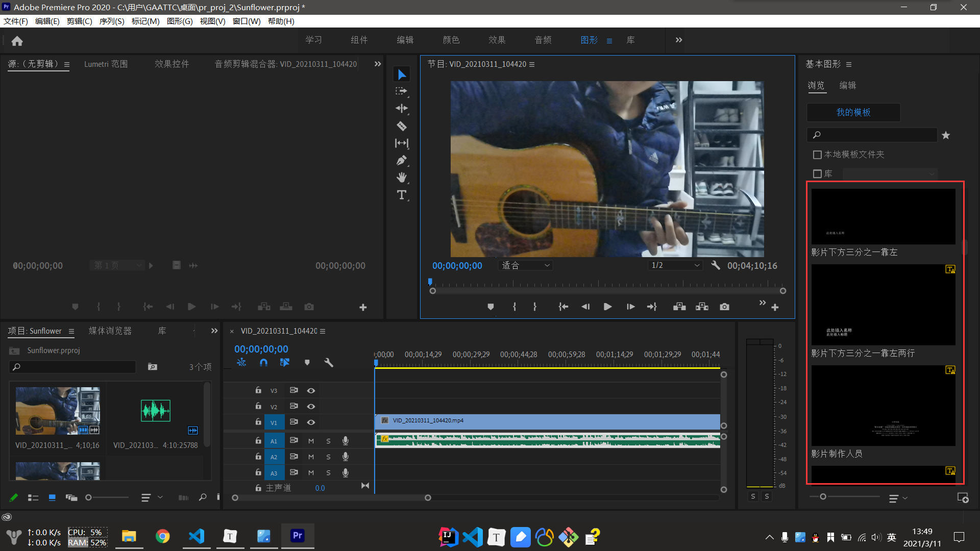This screenshot has height=551, width=980.
Task: Select the Pen tool
Action: (x=402, y=161)
